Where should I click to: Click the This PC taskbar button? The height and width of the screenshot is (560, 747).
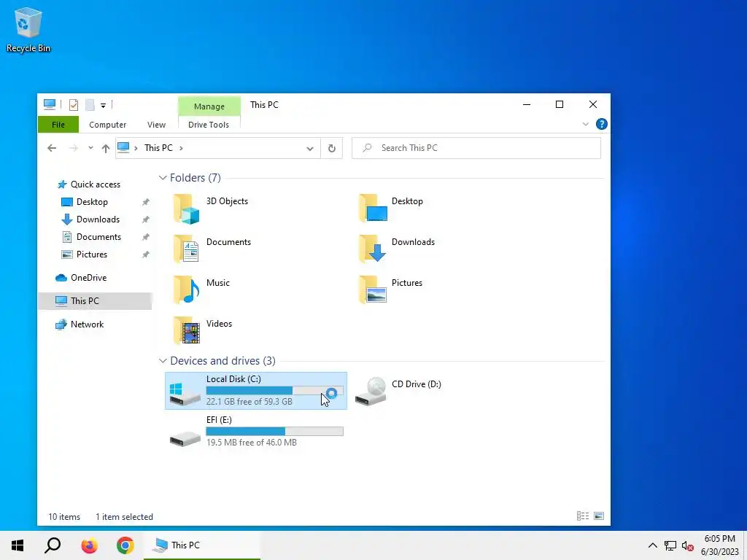click(202, 545)
